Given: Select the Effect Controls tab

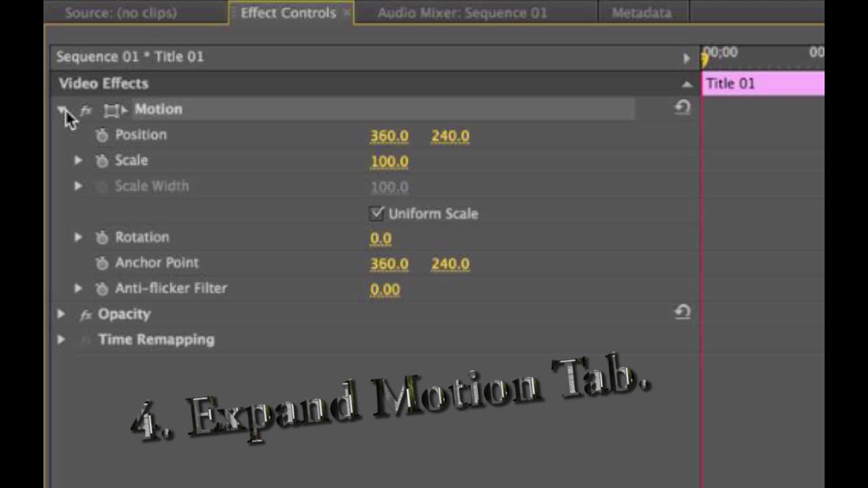Looking at the screenshot, I should [x=288, y=13].
